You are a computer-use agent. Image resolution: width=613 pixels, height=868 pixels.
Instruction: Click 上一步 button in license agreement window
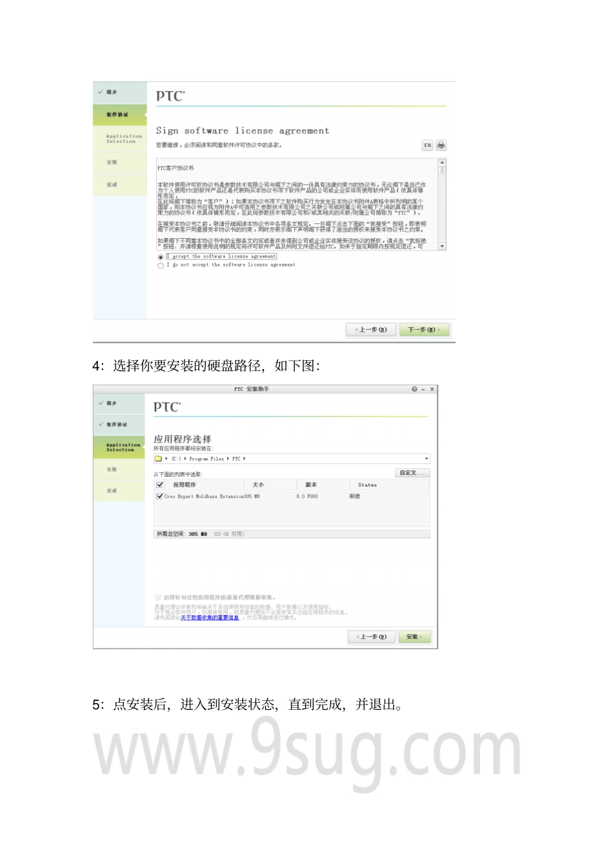370,330
